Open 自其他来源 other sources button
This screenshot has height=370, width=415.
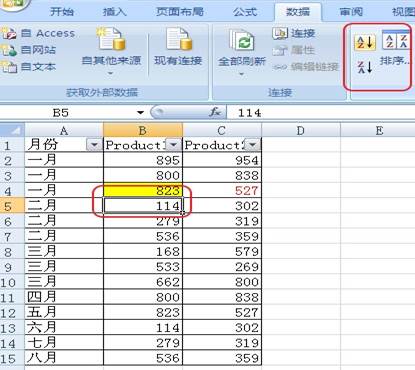pos(111,52)
